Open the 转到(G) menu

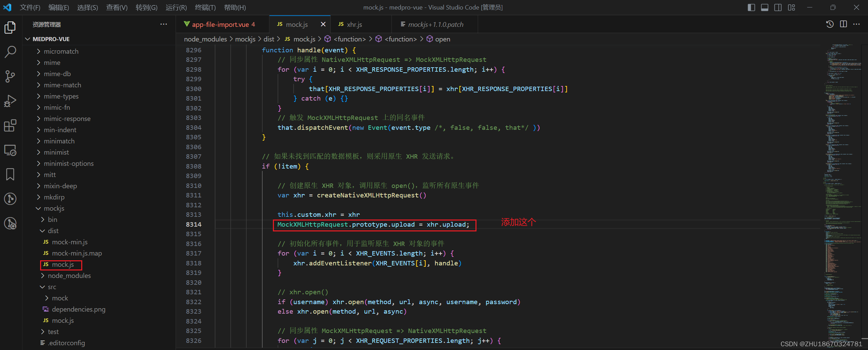(146, 7)
